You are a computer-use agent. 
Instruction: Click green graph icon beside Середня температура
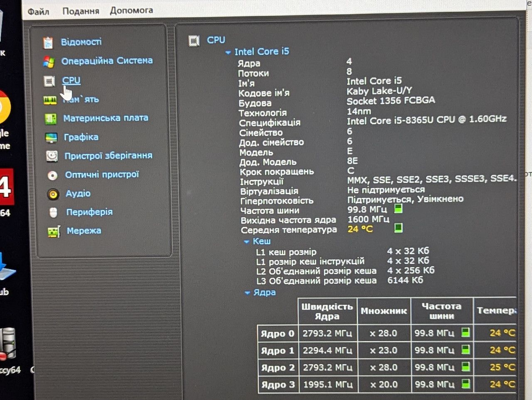pyautogui.click(x=398, y=228)
